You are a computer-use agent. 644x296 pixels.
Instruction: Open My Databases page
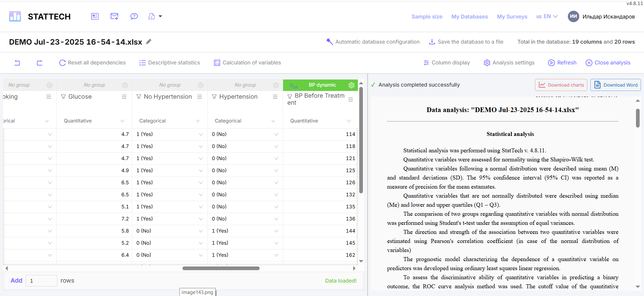point(469,16)
